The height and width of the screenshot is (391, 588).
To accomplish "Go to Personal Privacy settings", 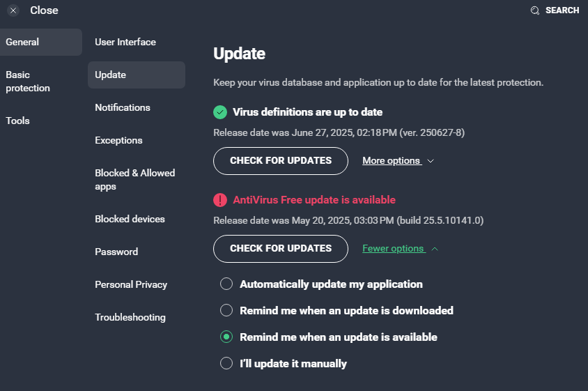I will point(131,285).
